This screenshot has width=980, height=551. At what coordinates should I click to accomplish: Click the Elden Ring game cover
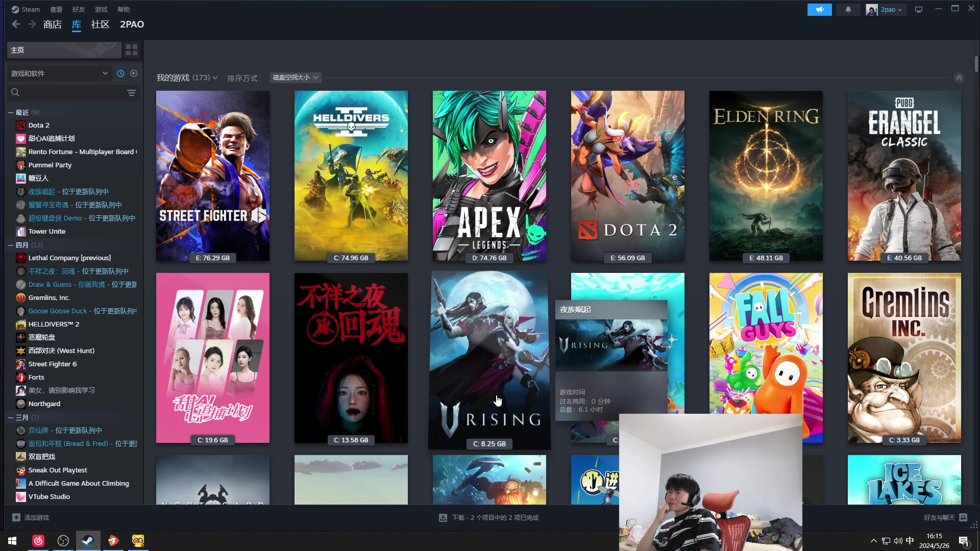(x=766, y=176)
